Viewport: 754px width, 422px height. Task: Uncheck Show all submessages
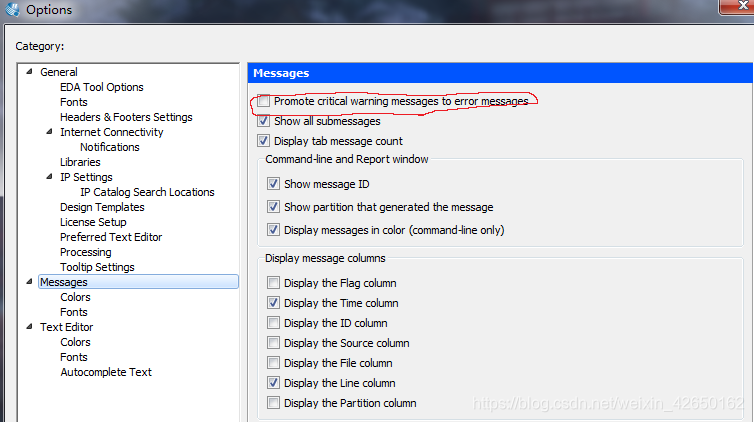click(264, 121)
